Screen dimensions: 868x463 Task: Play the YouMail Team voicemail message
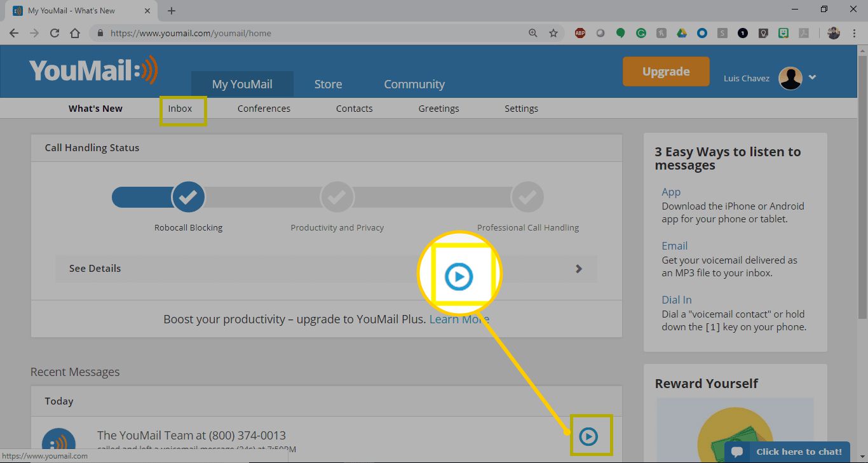pos(588,436)
